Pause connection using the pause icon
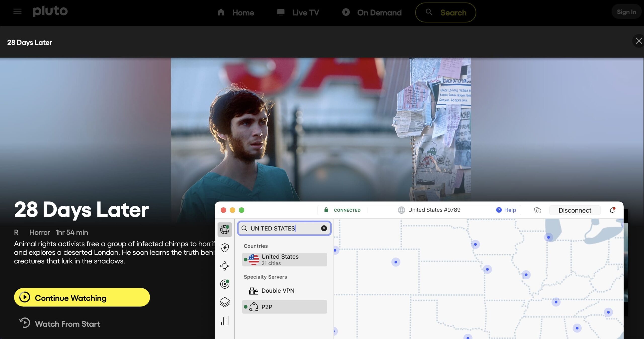Viewport: 644px width, 339px height. coord(538,210)
